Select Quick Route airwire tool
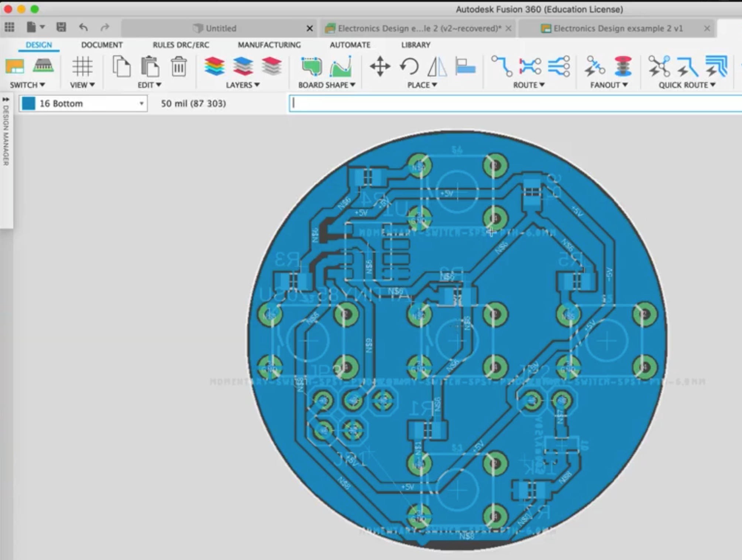 point(659,66)
